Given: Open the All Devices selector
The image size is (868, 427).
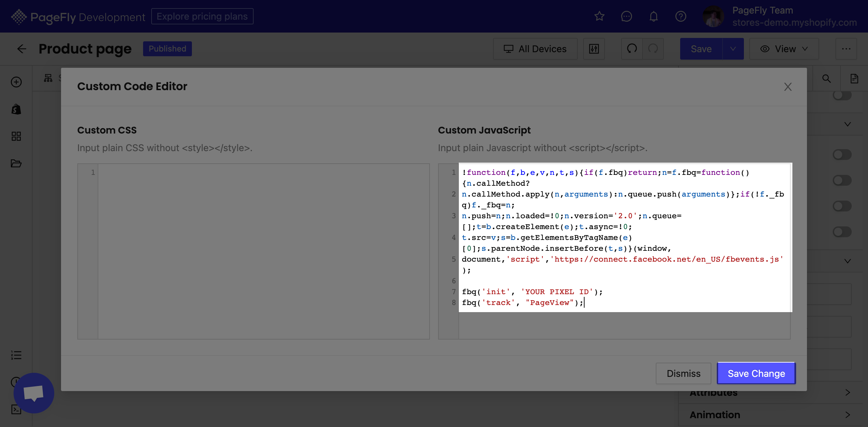Looking at the screenshot, I should tap(535, 49).
